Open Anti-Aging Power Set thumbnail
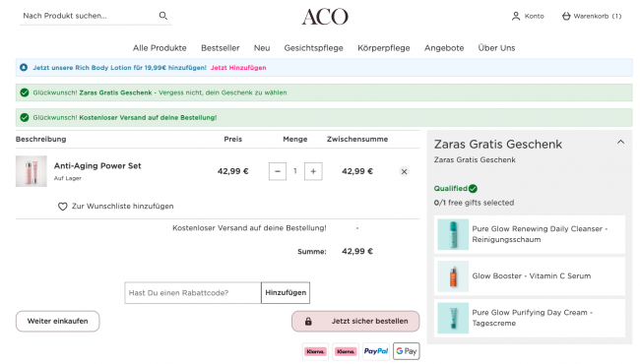This screenshot has width=640, height=364. point(32,171)
